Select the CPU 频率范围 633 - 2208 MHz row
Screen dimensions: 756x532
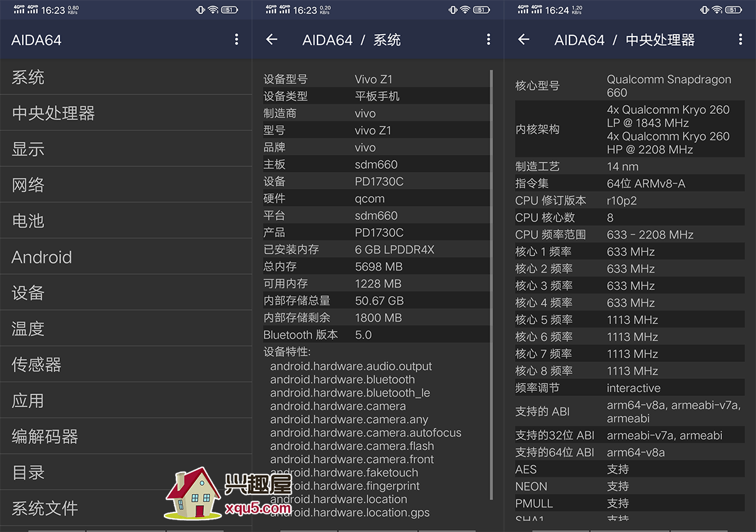pyautogui.click(x=630, y=234)
